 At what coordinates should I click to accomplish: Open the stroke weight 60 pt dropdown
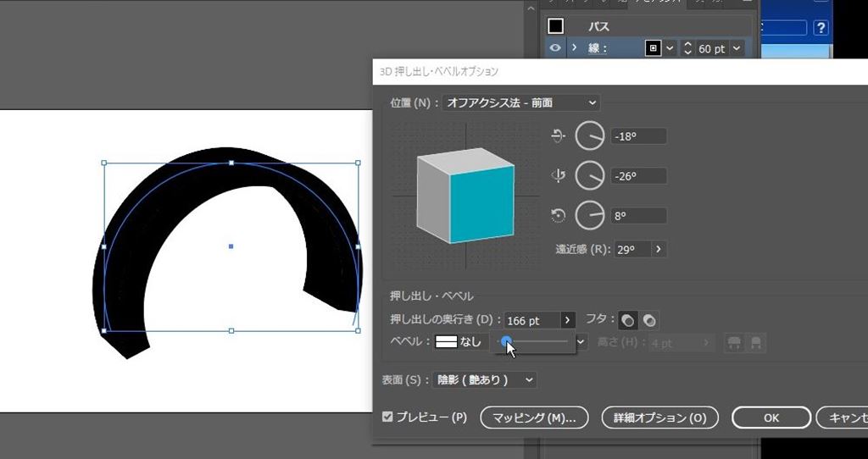pos(736,48)
